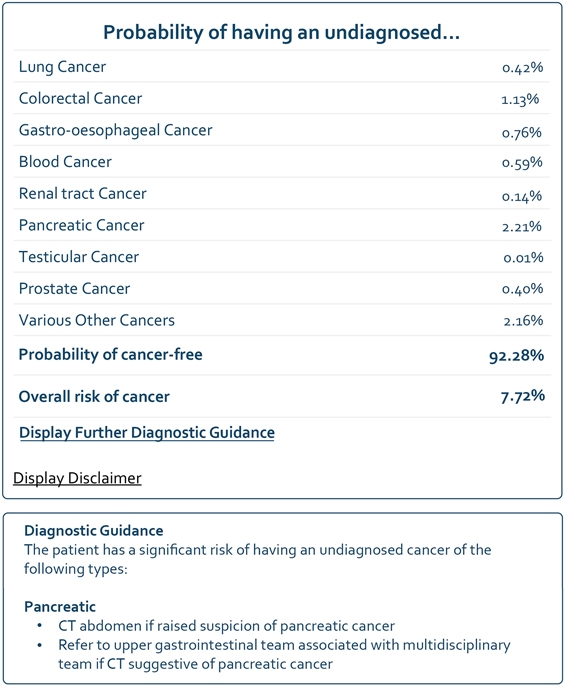
Task: Click the Pancreatic heading in guidance panel
Action: [x=60, y=607]
